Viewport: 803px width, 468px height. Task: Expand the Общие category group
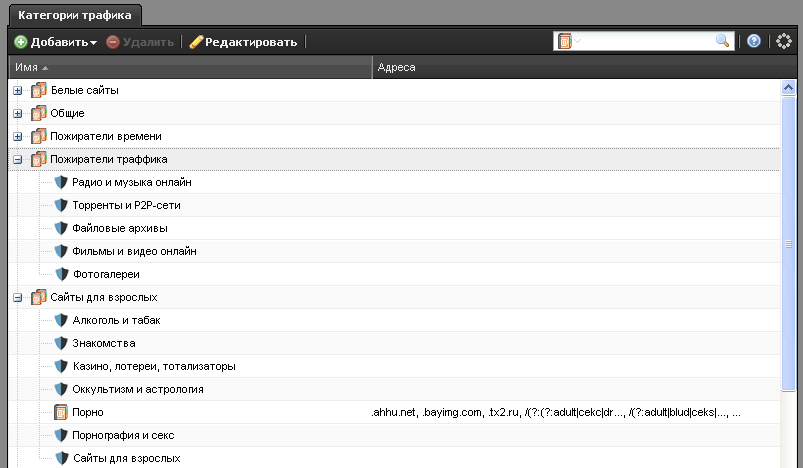pos(18,113)
